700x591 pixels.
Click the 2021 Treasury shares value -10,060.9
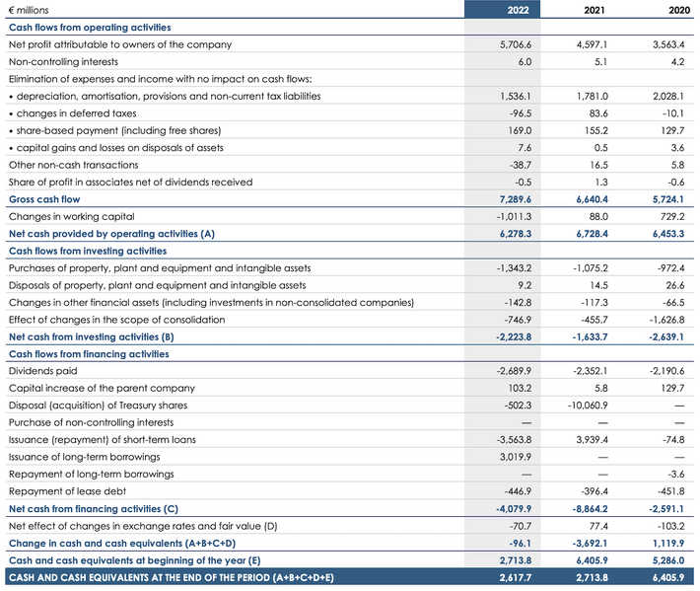(x=588, y=406)
